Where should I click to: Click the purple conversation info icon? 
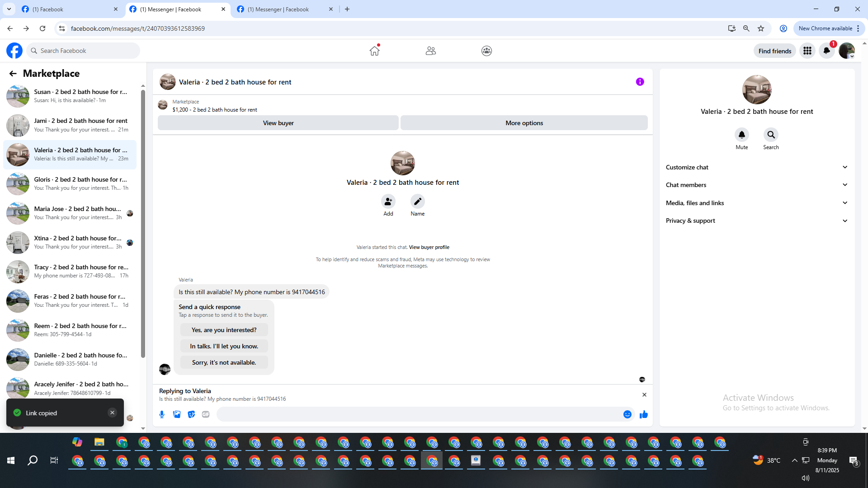[x=640, y=82]
